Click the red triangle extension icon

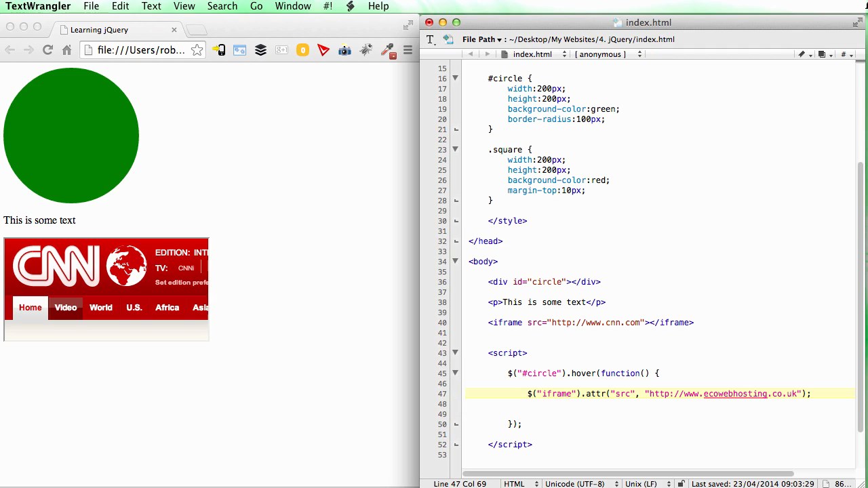click(x=323, y=49)
